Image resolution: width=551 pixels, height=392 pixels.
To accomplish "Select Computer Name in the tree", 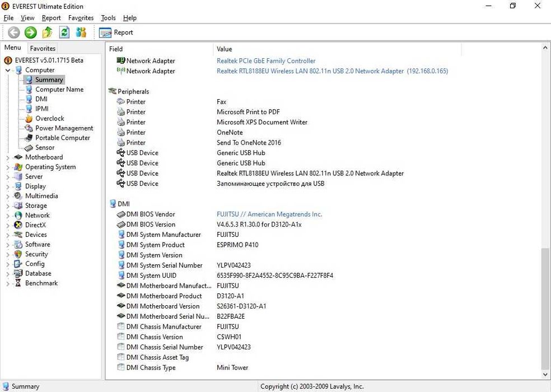I will (59, 89).
